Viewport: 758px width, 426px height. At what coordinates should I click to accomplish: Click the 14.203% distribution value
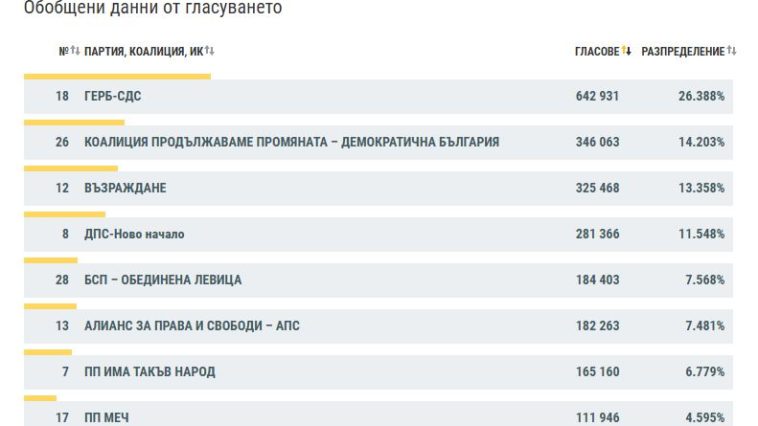click(x=701, y=142)
